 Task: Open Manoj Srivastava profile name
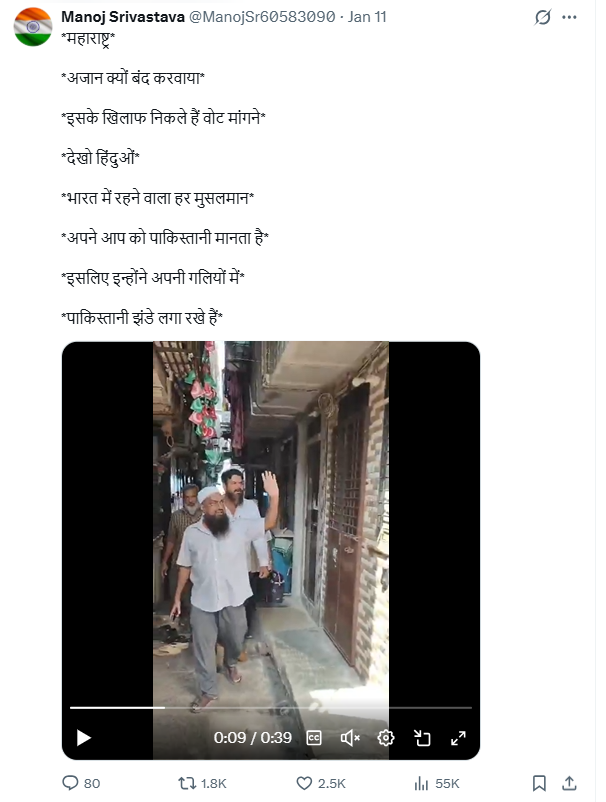point(123,17)
